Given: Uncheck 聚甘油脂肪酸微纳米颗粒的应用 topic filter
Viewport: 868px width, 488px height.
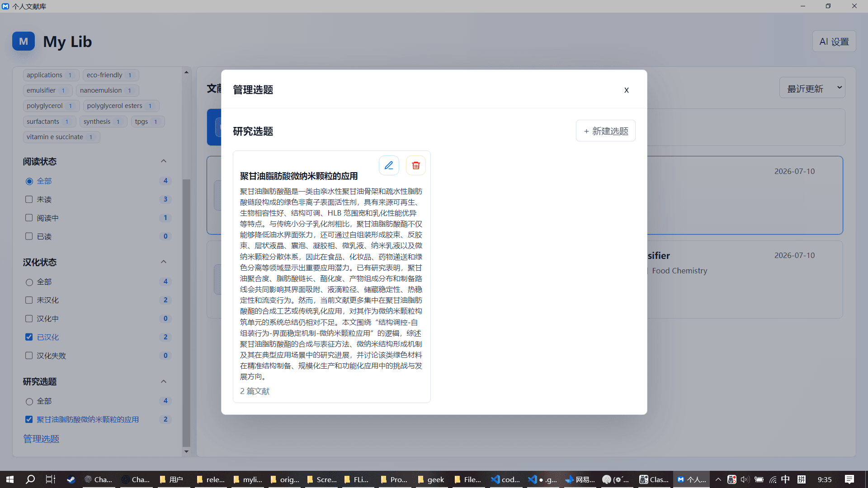Looking at the screenshot, I should click(29, 419).
